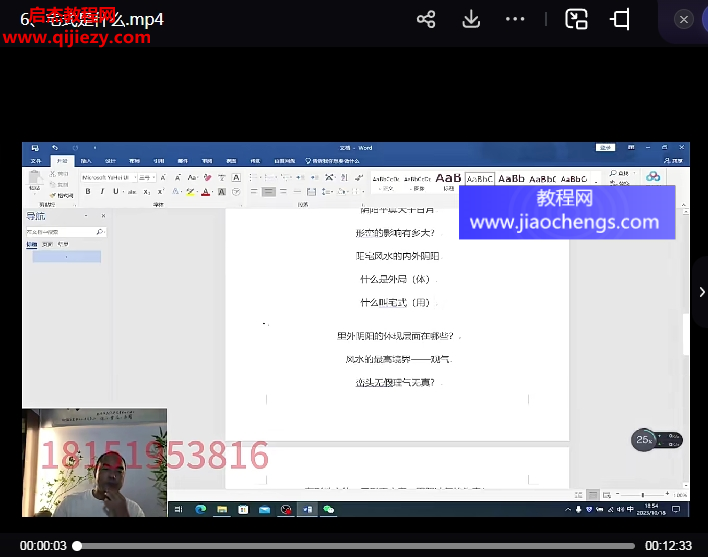This screenshot has height=557, width=708.
Task: Toggle character shading A in ribbon
Action: 222,192
